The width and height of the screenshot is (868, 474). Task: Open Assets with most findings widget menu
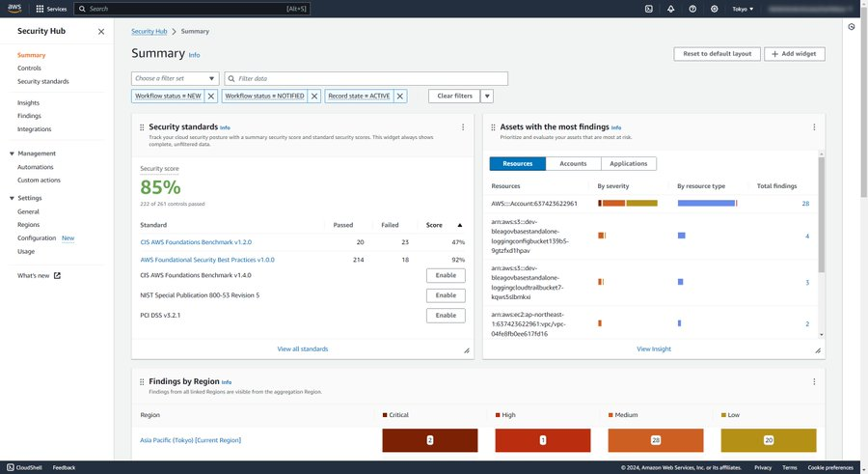pyautogui.click(x=814, y=127)
